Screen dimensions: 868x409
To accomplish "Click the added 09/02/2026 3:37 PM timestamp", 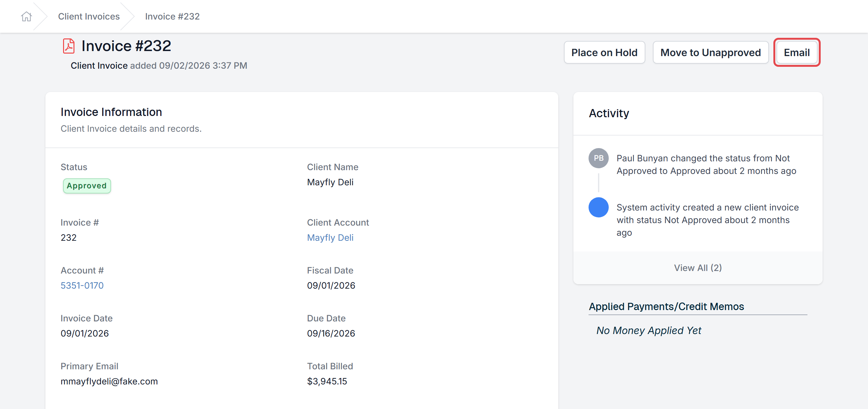I will (x=188, y=65).
